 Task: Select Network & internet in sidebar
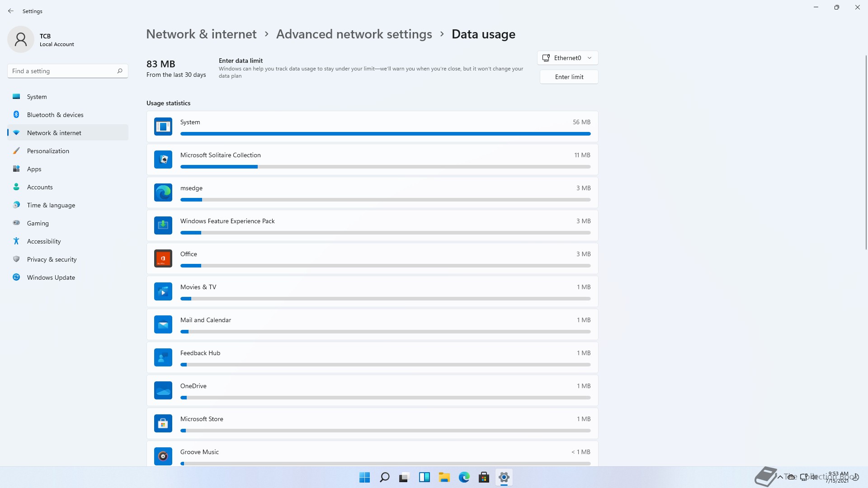(x=68, y=133)
